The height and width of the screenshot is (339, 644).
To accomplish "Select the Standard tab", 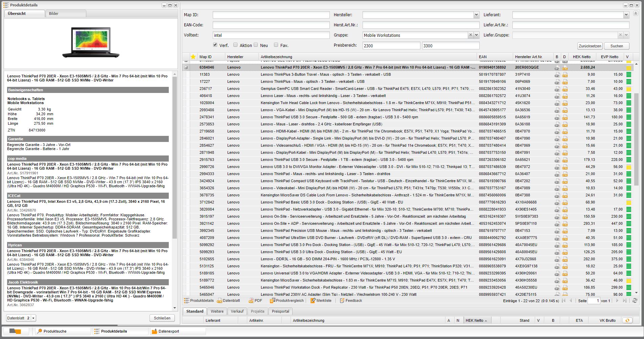I will pyautogui.click(x=195, y=311).
